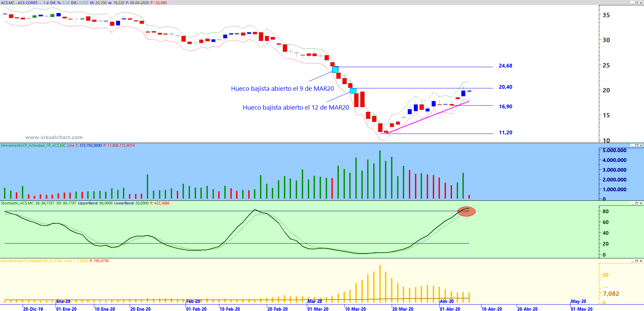Select the 16,90 price level label
644x311 pixels.
(x=505, y=107)
